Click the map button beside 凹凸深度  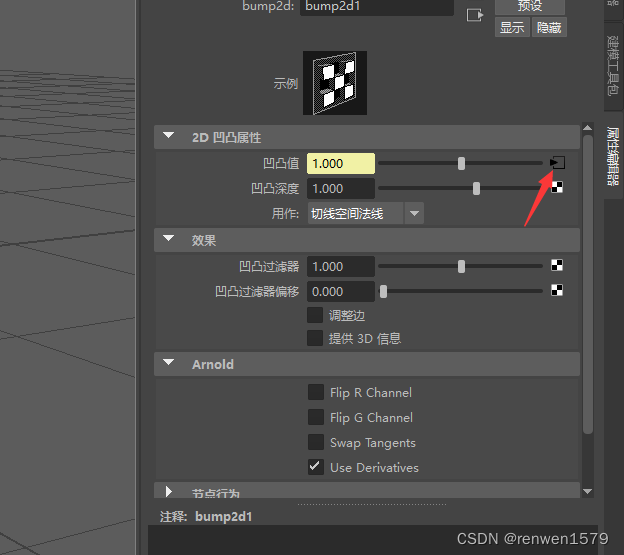point(557,187)
